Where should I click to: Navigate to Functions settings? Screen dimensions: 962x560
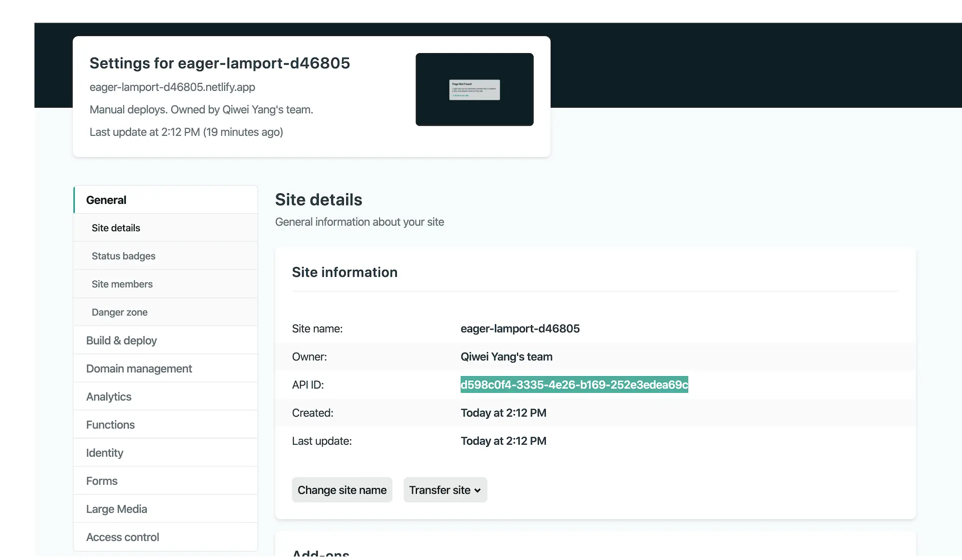pyautogui.click(x=110, y=425)
